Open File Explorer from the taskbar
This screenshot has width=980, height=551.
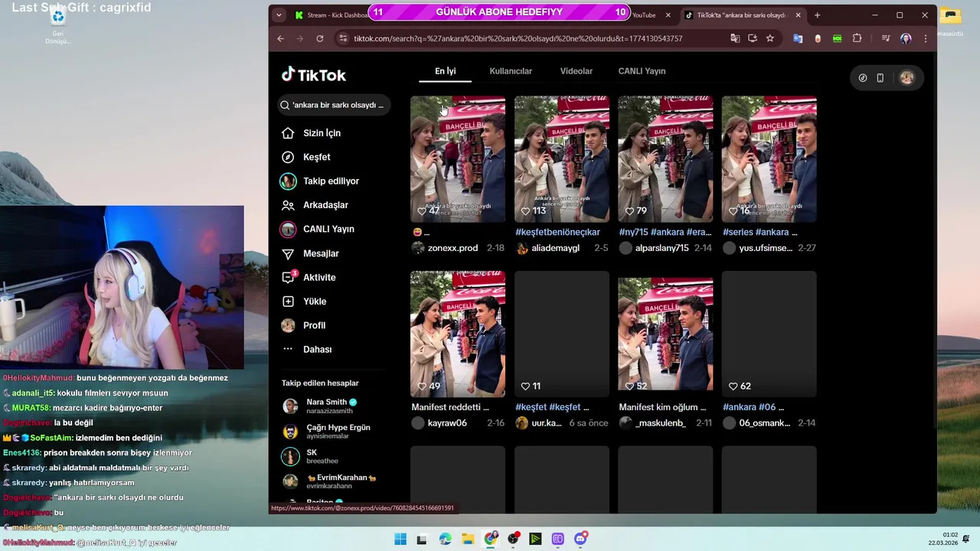[x=468, y=539]
